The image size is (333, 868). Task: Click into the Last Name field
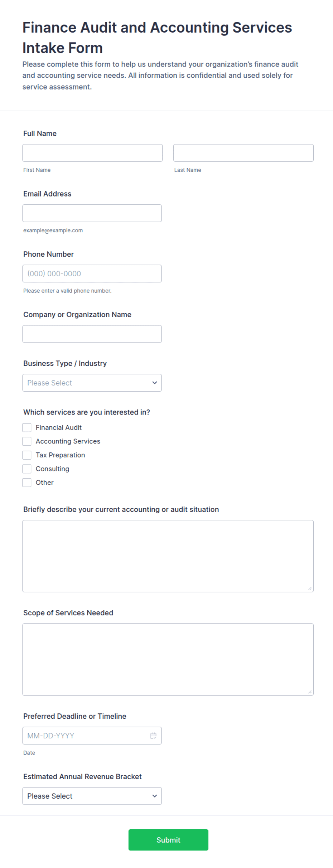[243, 153]
